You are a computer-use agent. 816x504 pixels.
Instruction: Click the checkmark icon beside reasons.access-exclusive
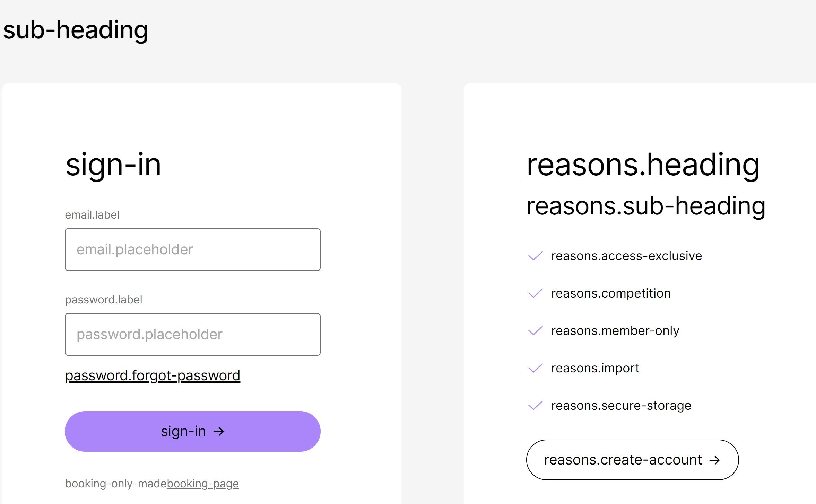point(535,256)
